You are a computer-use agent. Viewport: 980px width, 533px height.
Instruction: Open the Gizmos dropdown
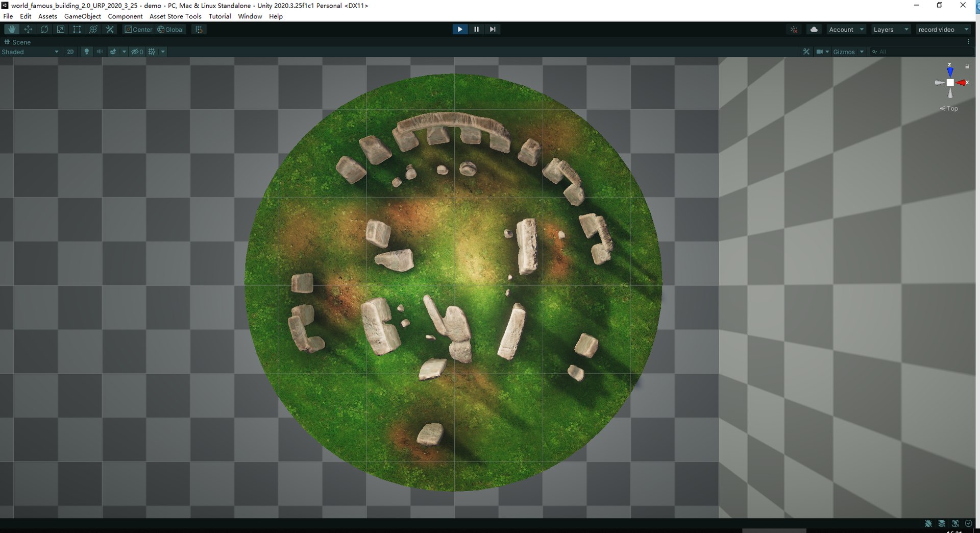tap(848, 52)
